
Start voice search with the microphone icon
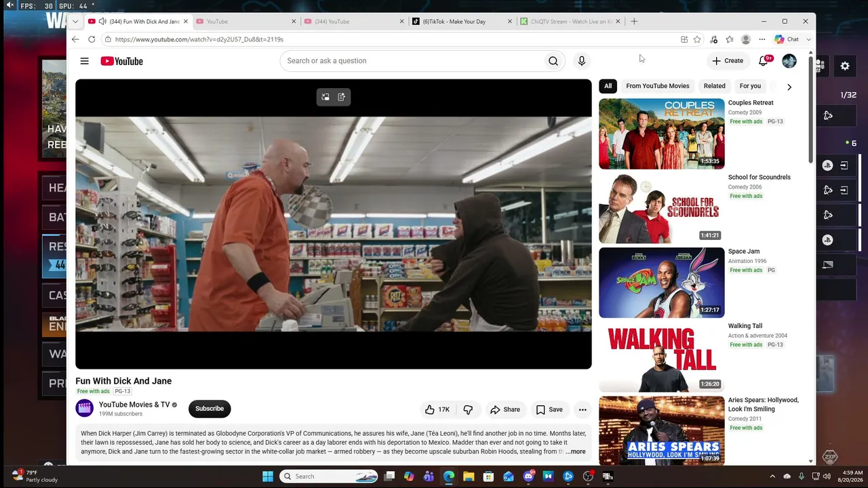[581, 61]
